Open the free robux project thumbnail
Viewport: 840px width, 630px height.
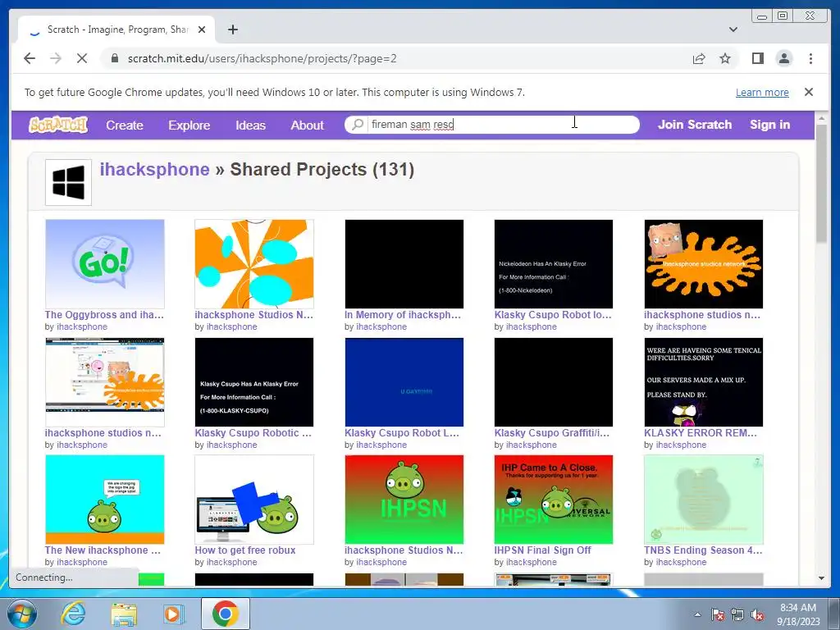254,500
